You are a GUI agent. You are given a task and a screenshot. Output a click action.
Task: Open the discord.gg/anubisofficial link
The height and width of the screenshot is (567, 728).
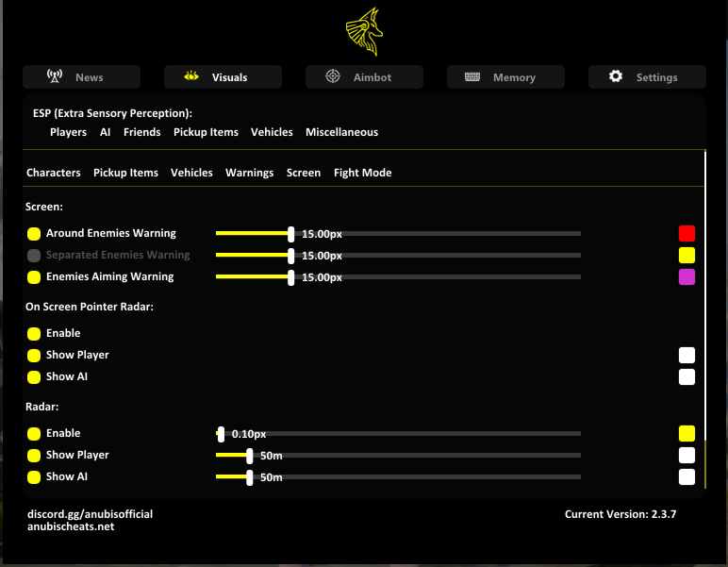coord(91,514)
